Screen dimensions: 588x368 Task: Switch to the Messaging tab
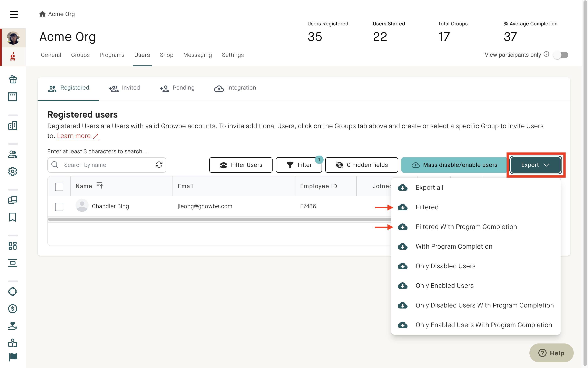click(198, 55)
